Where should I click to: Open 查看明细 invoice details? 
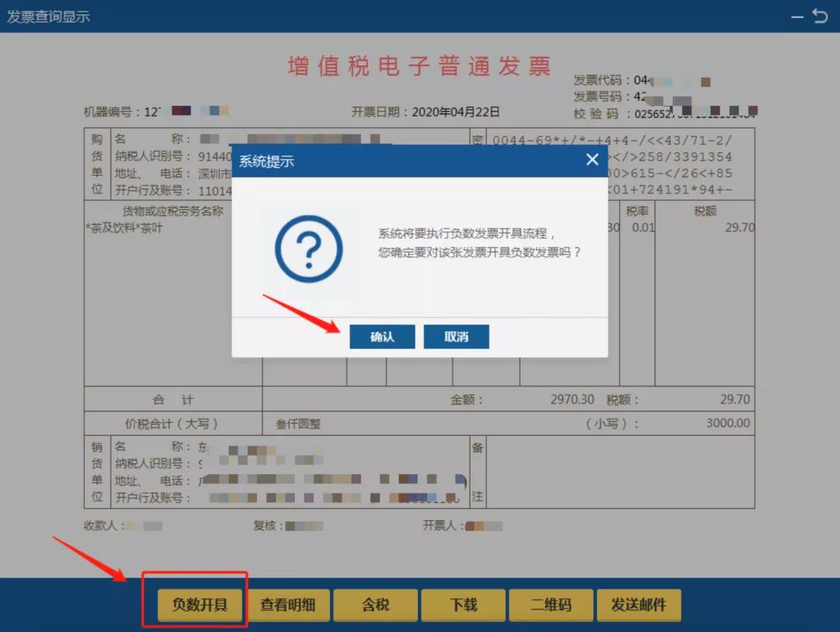point(288,606)
